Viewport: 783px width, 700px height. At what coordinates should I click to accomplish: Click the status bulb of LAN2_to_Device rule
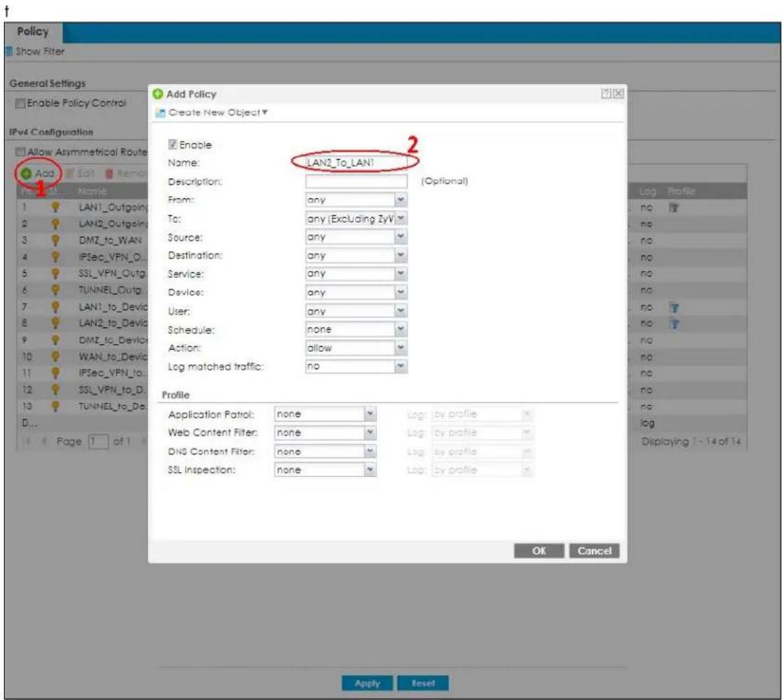55,323
